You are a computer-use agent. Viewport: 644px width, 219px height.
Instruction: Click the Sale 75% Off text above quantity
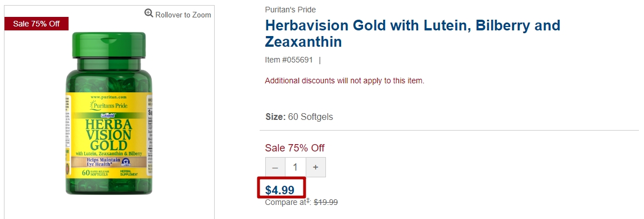pos(294,148)
